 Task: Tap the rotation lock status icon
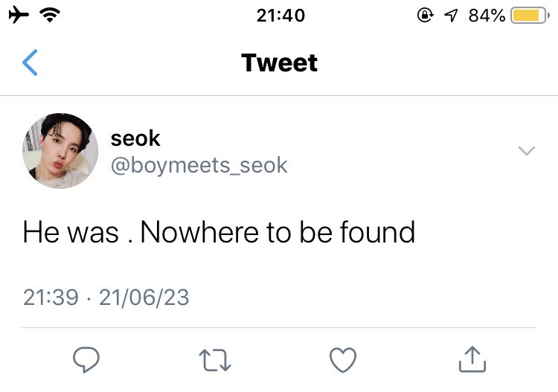tap(426, 16)
